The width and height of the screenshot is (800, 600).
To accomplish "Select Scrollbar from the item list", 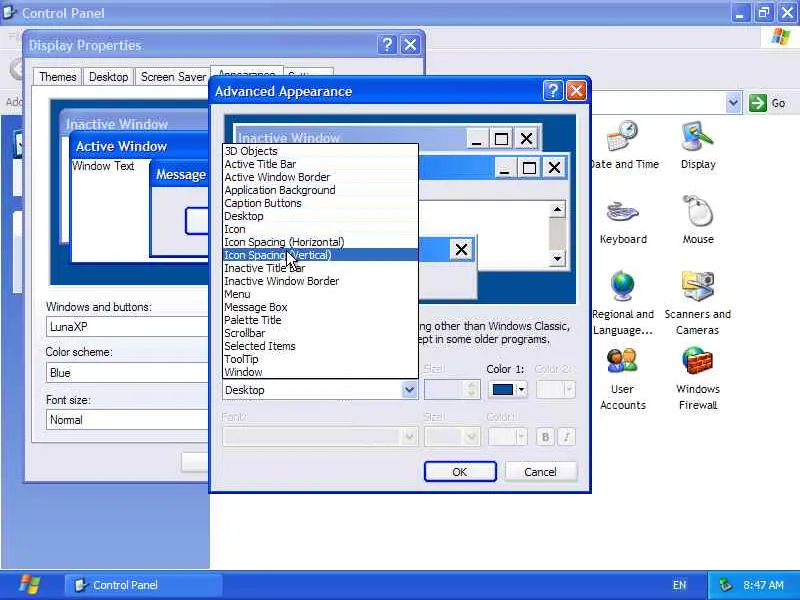I will 320,333.
